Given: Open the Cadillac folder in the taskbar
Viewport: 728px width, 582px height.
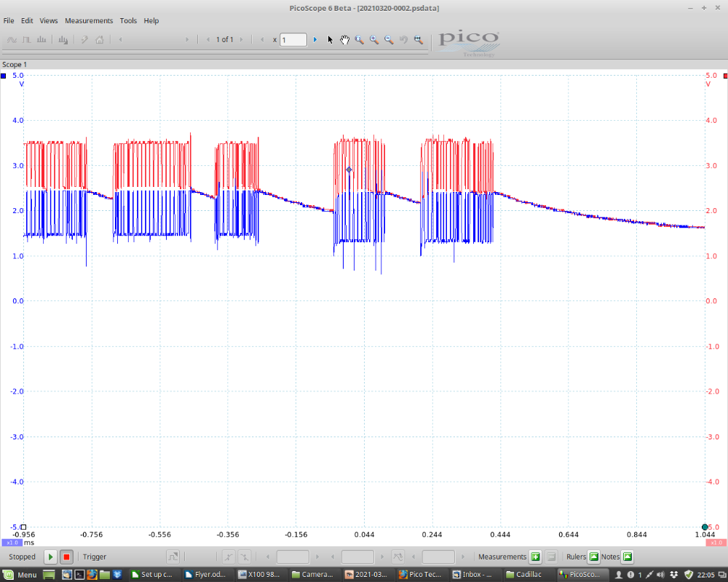Looking at the screenshot, I should (x=523, y=575).
